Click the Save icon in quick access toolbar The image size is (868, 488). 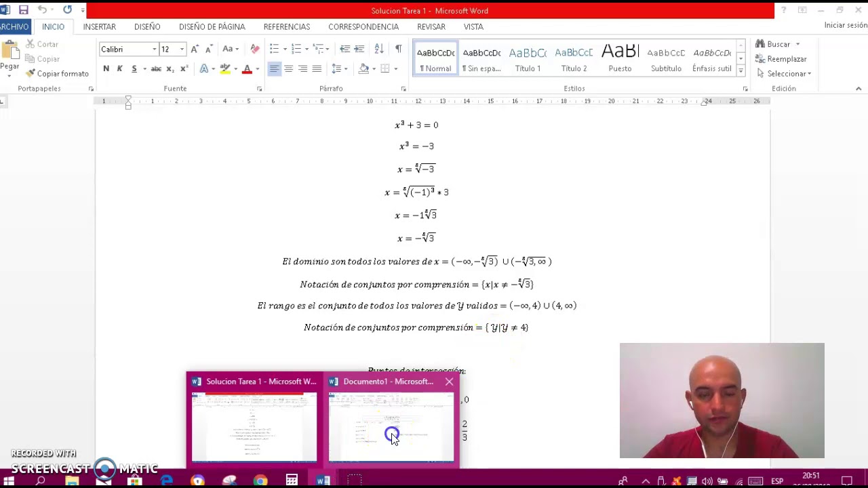tap(23, 10)
